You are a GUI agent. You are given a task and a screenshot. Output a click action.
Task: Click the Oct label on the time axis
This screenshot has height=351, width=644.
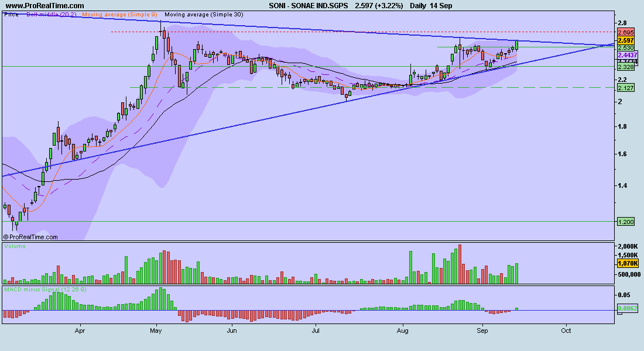click(566, 331)
